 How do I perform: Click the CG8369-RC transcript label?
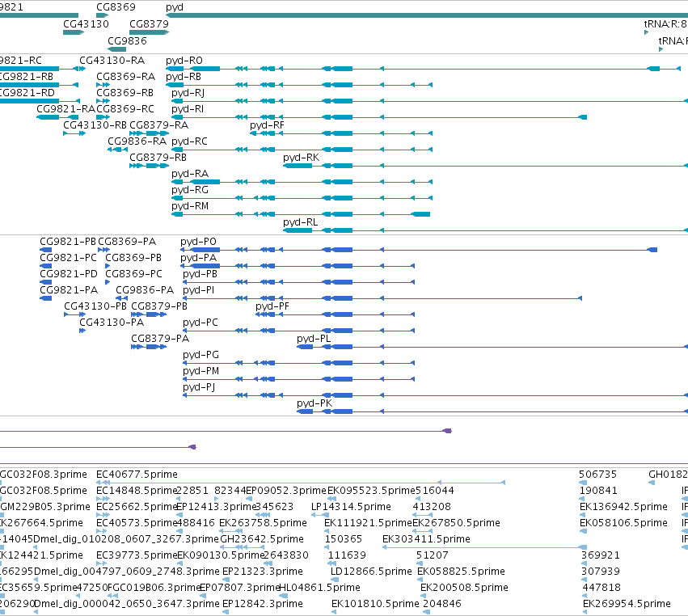[125, 109]
